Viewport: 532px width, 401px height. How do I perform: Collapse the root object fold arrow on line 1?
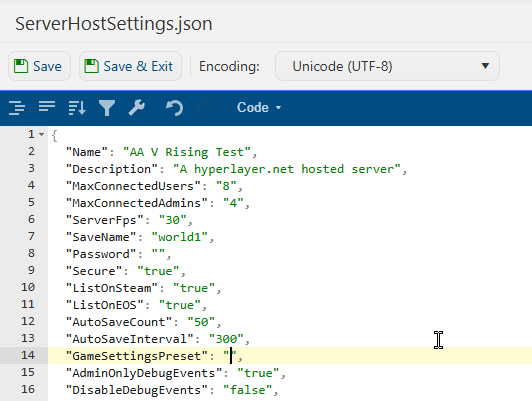click(x=41, y=134)
